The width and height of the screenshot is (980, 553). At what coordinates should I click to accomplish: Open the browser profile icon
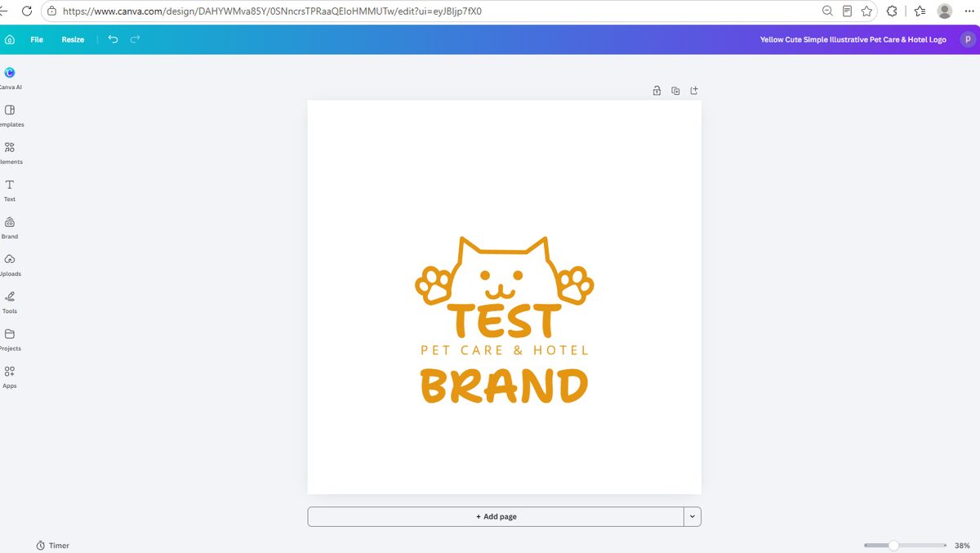945,11
